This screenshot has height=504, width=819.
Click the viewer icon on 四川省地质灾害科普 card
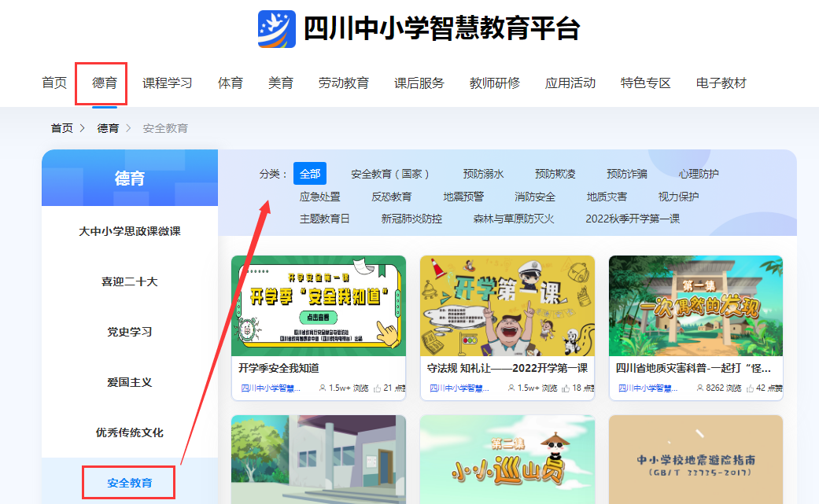700,388
